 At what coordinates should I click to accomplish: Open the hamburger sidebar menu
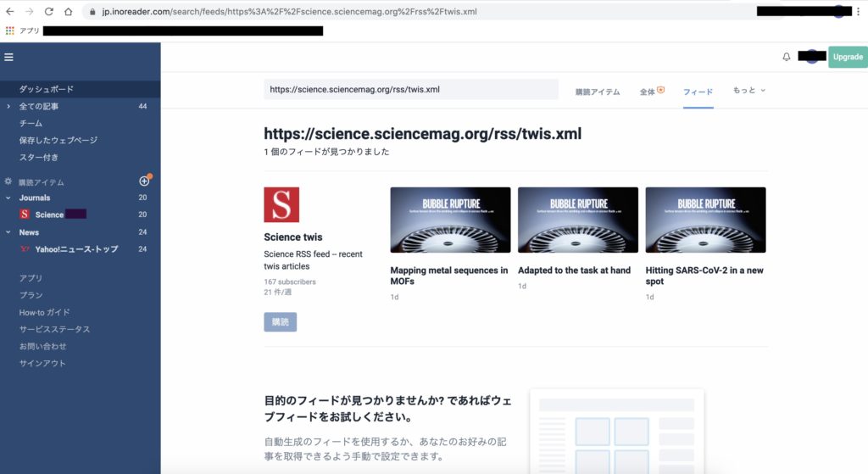[x=8, y=57]
